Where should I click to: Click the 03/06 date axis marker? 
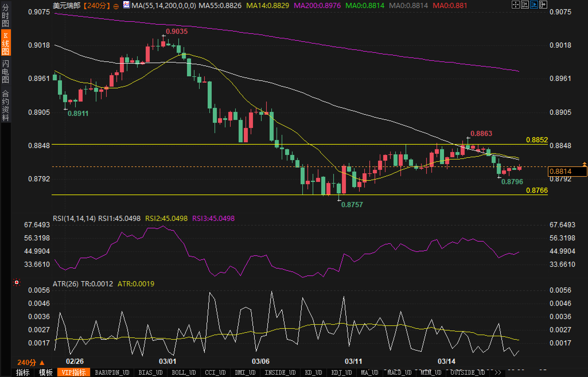click(x=260, y=361)
